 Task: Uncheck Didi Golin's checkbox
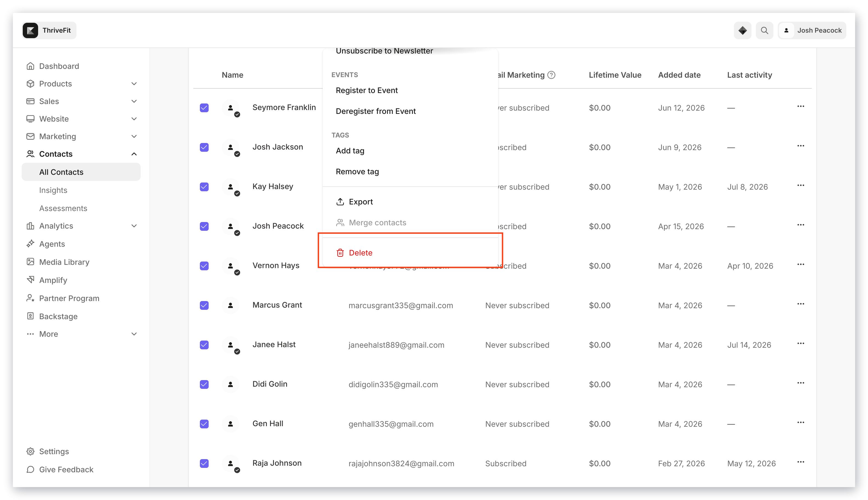tap(204, 384)
